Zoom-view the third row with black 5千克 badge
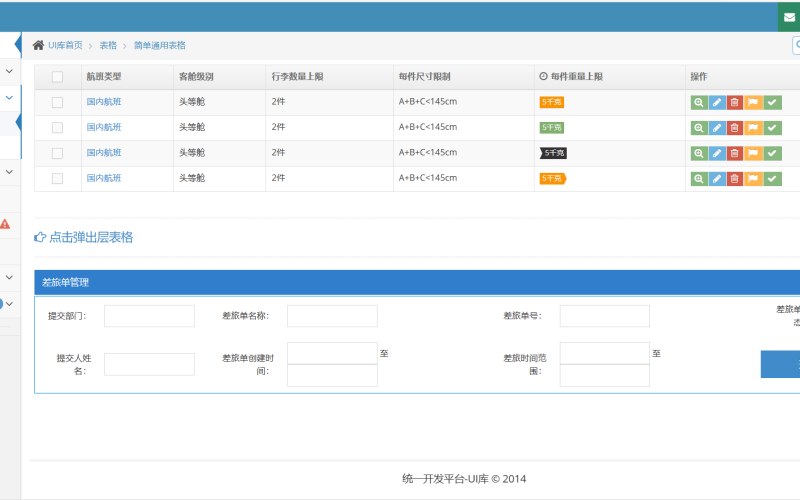 (x=699, y=153)
